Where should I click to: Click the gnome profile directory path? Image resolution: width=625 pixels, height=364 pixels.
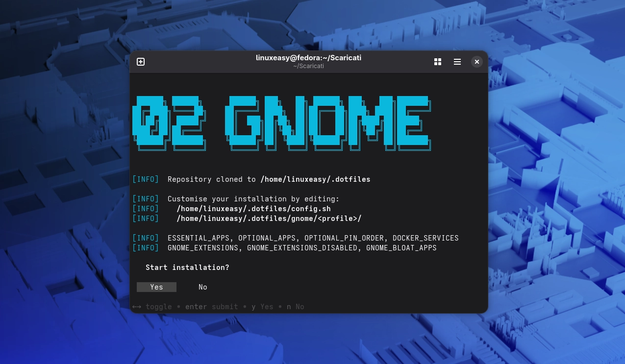(x=269, y=218)
